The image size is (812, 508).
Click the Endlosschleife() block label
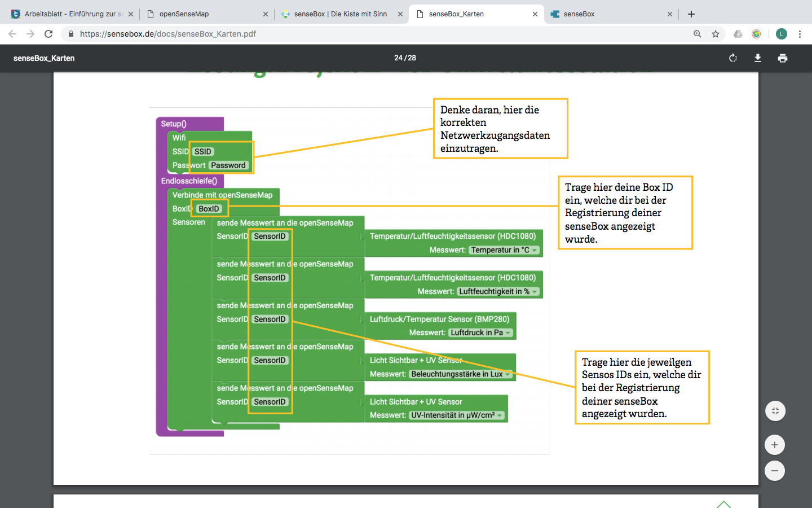click(189, 181)
